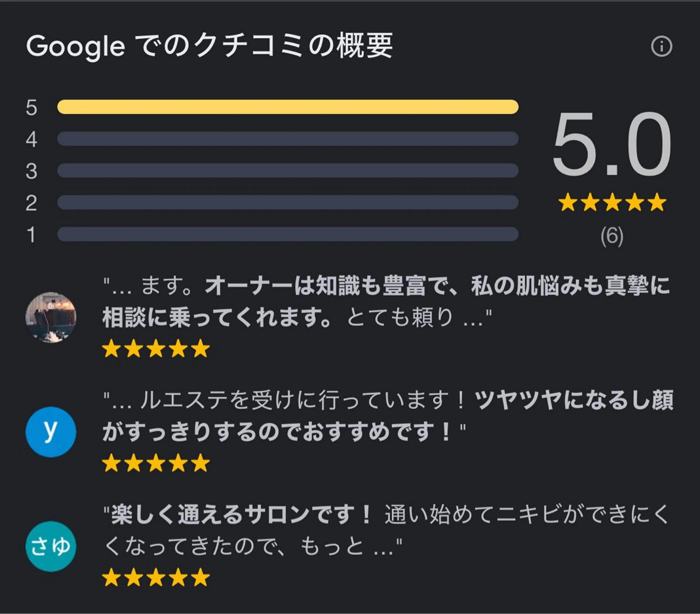Select the 1-star rating bar
Screen dimensions: 700x614
click(288, 234)
